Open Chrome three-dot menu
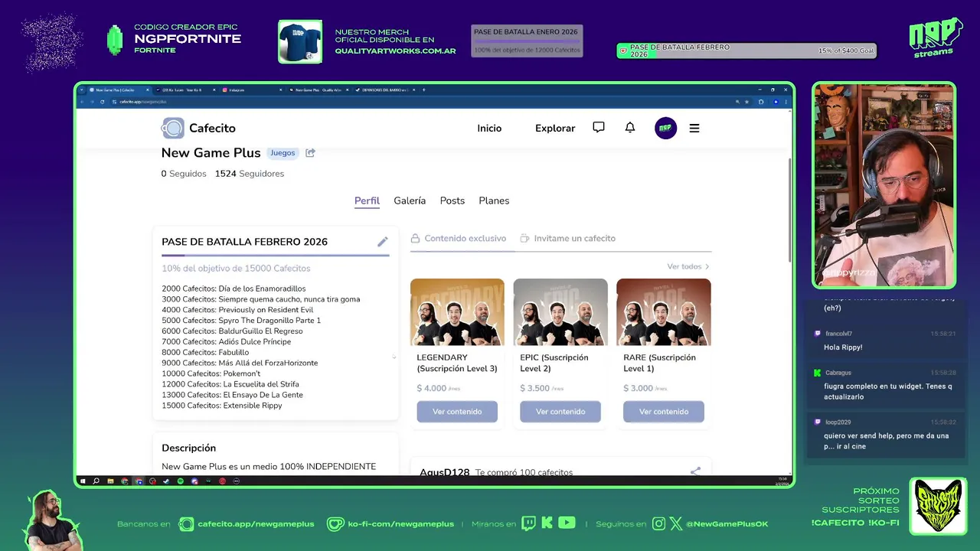The image size is (980, 551). [x=786, y=102]
